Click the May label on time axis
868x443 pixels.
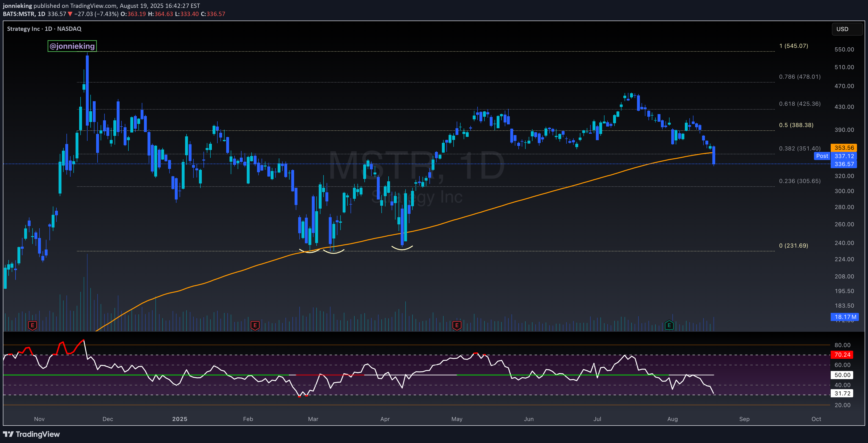pyautogui.click(x=457, y=419)
